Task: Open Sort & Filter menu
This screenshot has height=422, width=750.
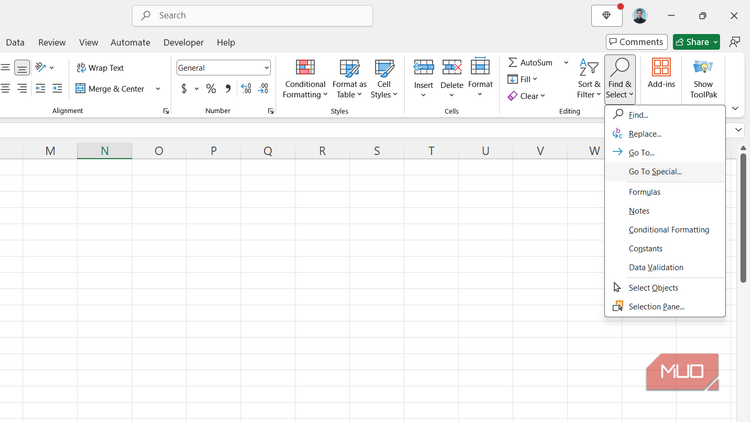Action: point(589,79)
